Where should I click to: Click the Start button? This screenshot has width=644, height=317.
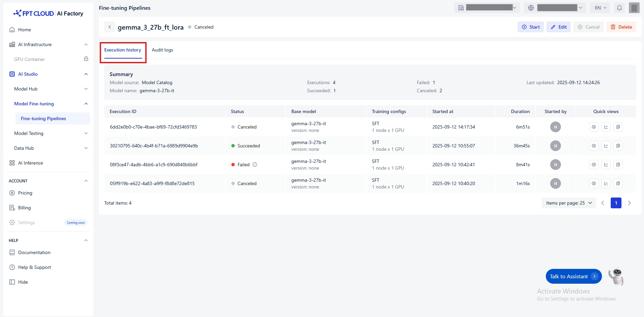(x=530, y=27)
